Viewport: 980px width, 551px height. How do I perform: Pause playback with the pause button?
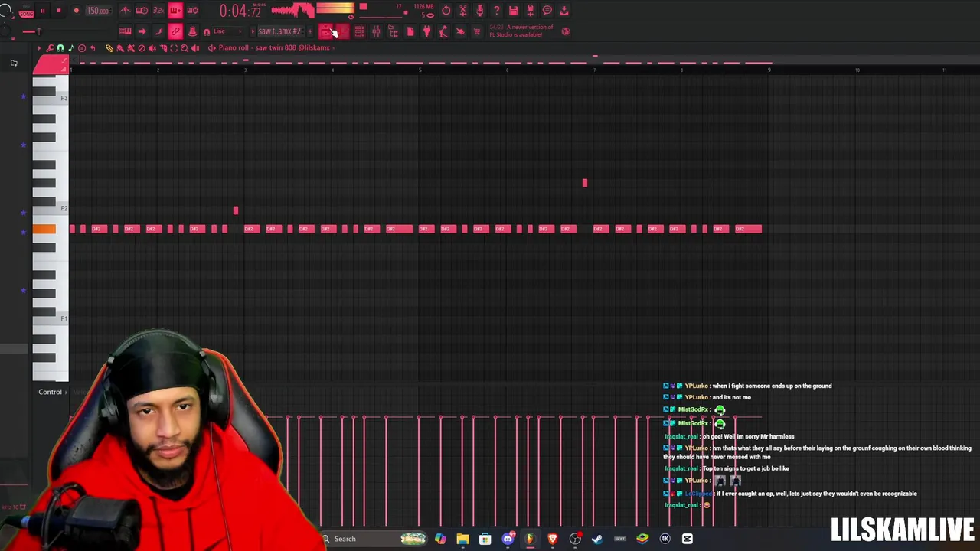coord(42,11)
